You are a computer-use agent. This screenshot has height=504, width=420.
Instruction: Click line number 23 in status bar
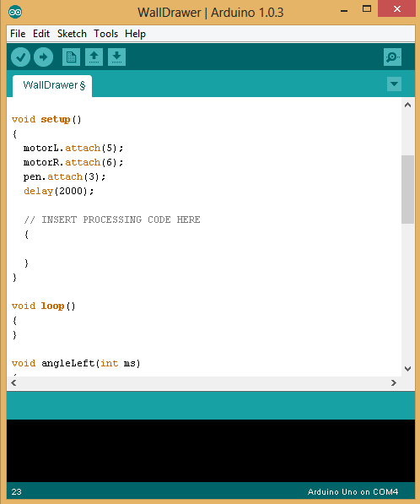point(16,492)
